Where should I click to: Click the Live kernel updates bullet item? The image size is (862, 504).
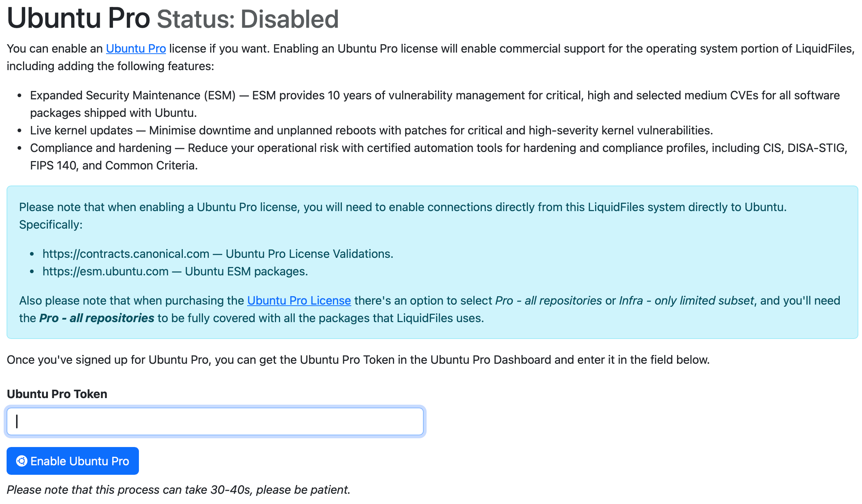click(81, 130)
